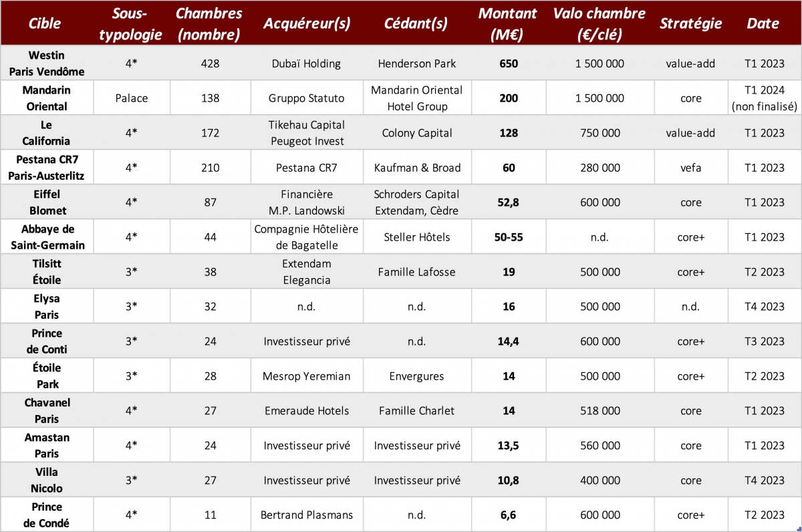This screenshot has width=802, height=532.
Task: Click the Pestana CR7 Paris-Austerlitz cell
Action: [x=45, y=168]
